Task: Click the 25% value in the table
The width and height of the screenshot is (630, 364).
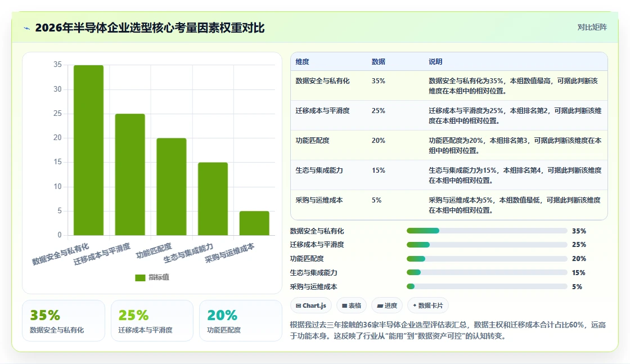Action: [379, 110]
